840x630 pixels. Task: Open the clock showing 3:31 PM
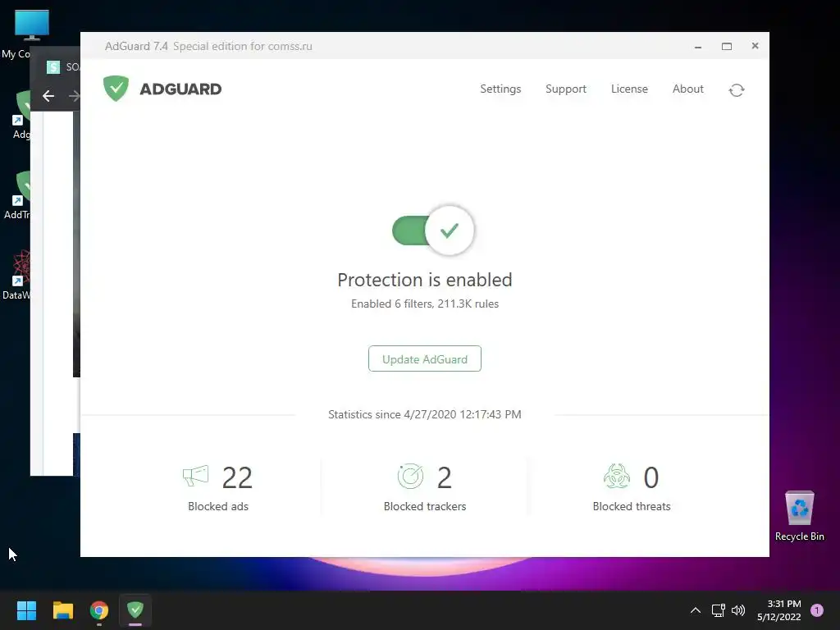(779, 610)
